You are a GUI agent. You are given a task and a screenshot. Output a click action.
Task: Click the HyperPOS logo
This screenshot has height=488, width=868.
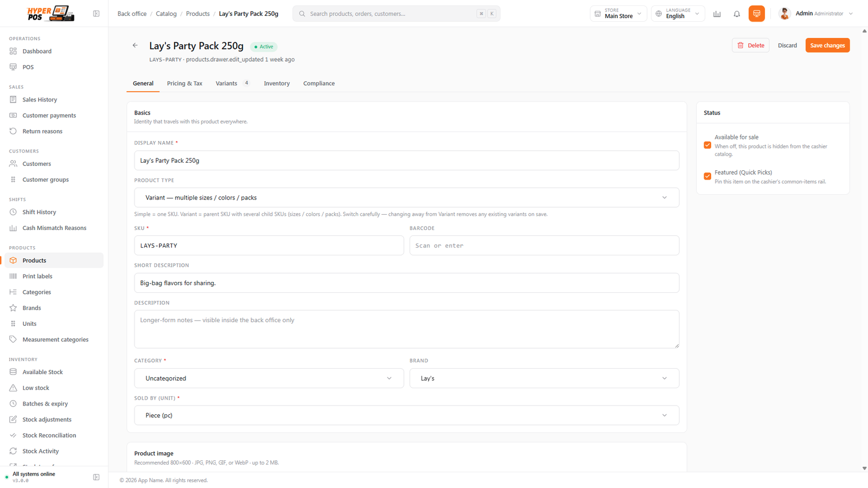[50, 14]
